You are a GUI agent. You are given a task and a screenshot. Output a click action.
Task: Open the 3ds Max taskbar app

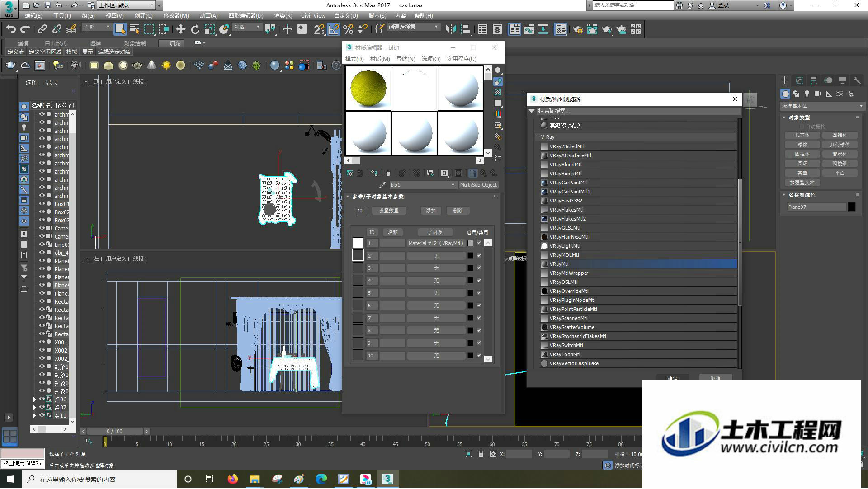387,479
